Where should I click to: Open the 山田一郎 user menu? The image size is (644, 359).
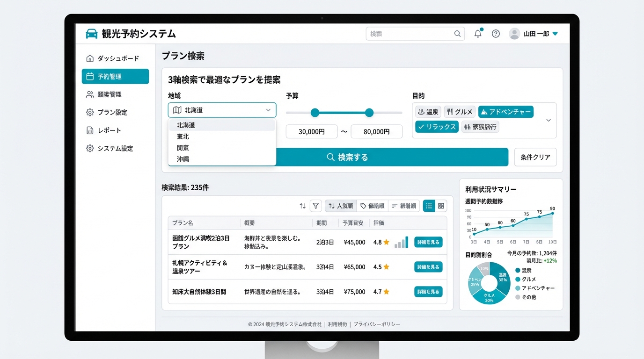534,33
